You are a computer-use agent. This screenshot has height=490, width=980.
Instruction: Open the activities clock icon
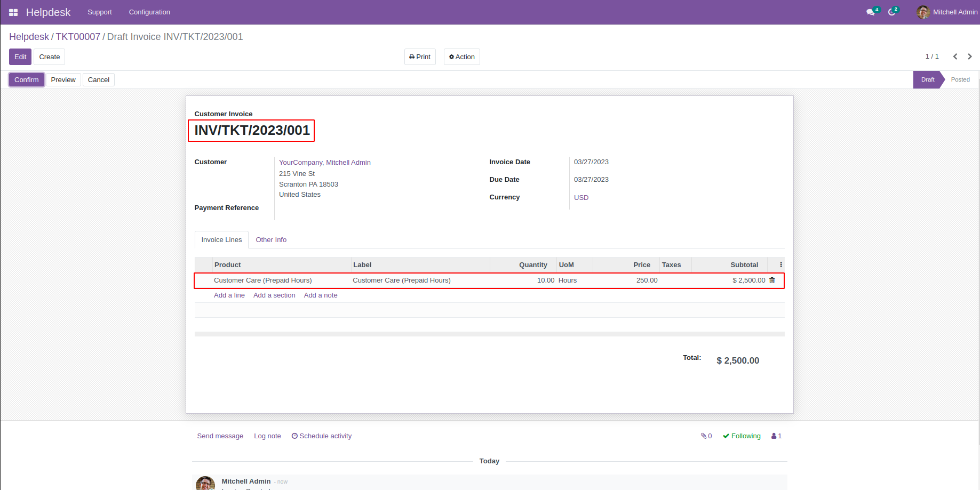(891, 12)
